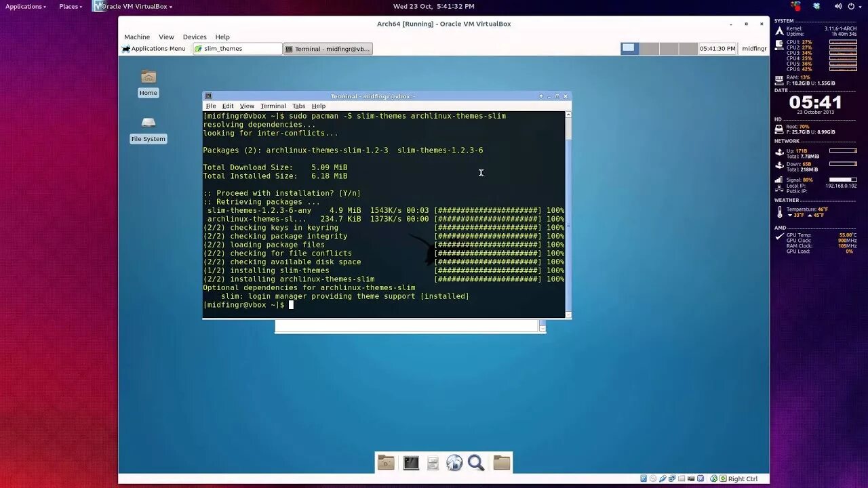Click the VirtualBox network adapter status icon

[x=672, y=479]
